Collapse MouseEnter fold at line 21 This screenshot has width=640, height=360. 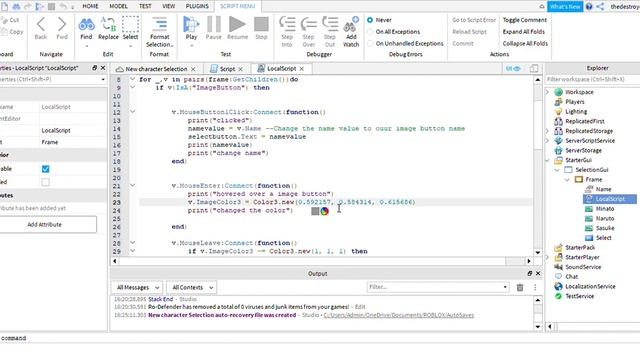(x=132, y=185)
